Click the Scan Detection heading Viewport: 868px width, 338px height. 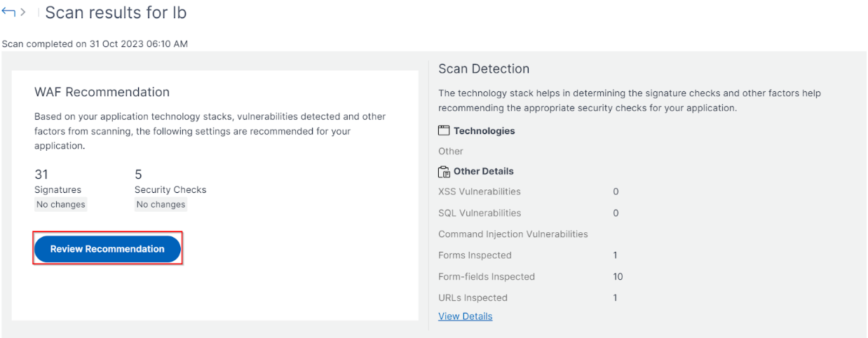484,69
